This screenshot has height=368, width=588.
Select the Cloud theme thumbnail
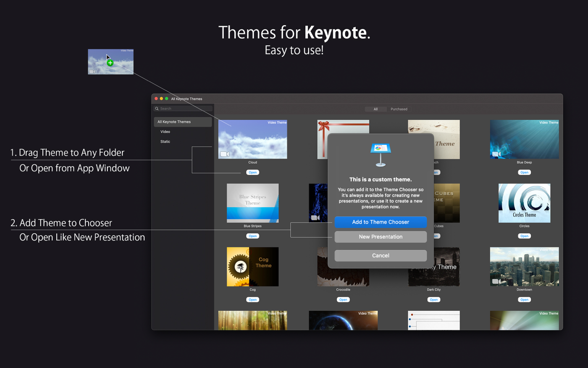coord(252,139)
